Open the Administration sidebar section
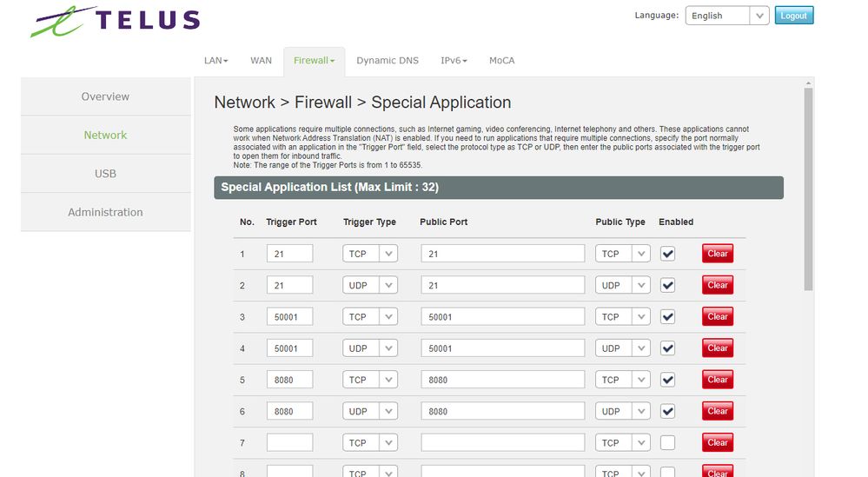This screenshot has width=868, height=477. [x=105, y=212]
